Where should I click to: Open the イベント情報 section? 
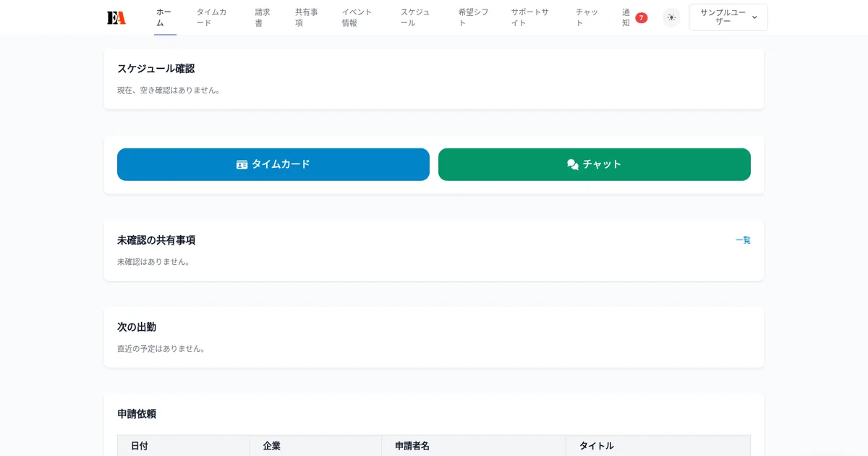click(x=356, y=17)
